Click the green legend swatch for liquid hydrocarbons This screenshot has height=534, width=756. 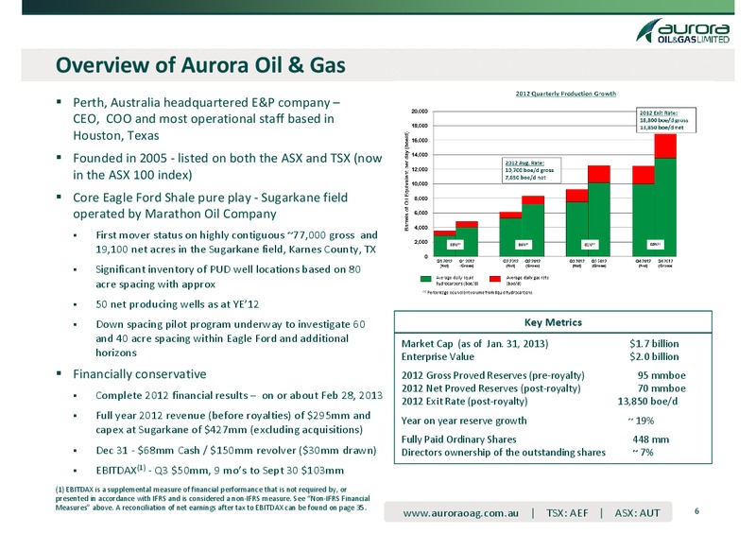(426, 279)
